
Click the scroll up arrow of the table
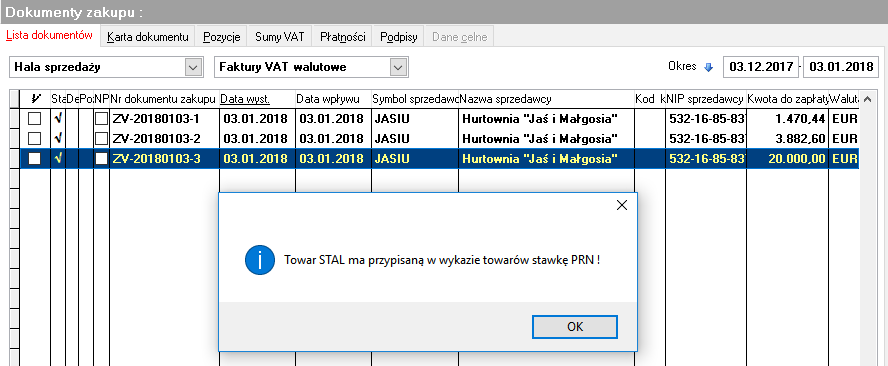click(x=867, y=99)
